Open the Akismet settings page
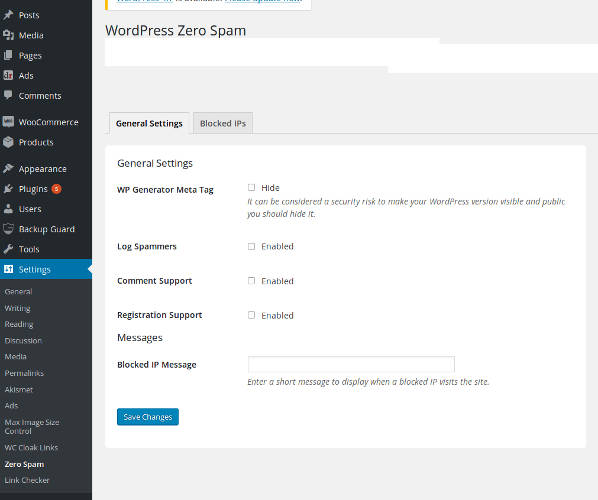The width and height of the screenshot is (598, 500). [x=19, y=389]
